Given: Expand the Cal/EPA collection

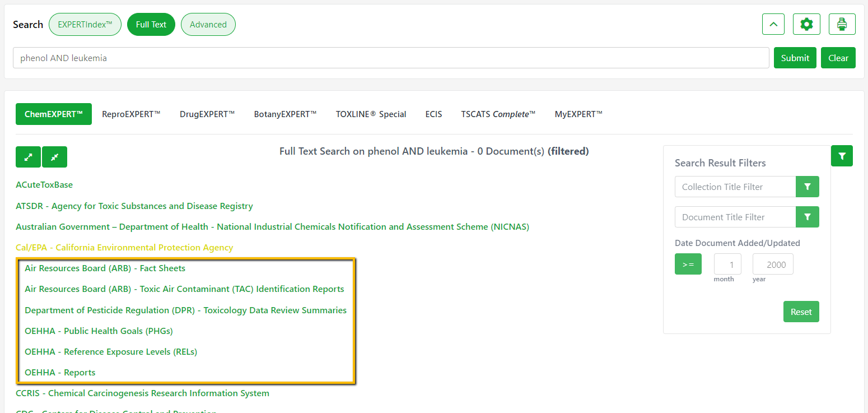Looking at the screenshot, I should [124, 248].
